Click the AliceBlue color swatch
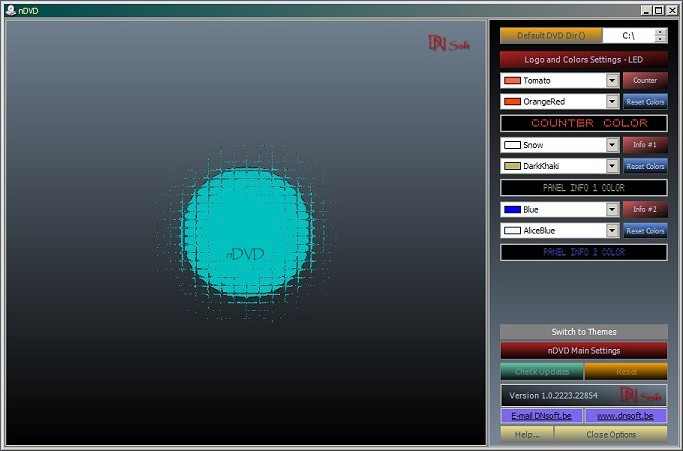Screen dimensions: 683x451 (512, 231)
